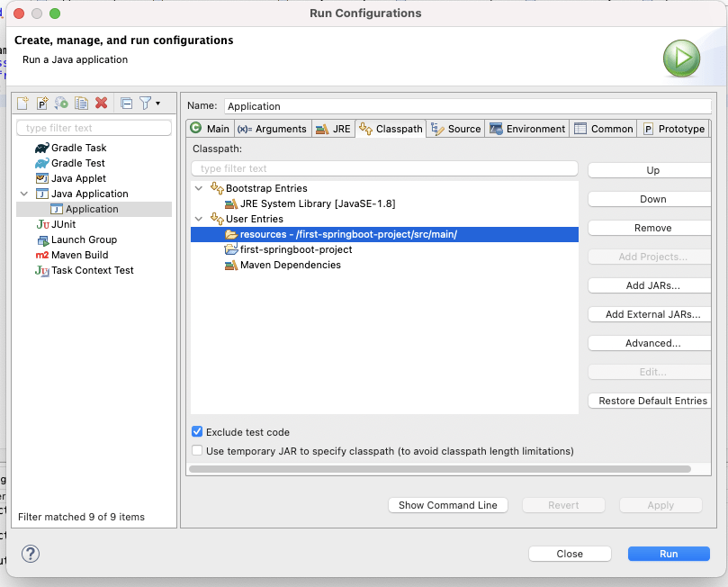The width and height of the screenshot is (728, 587).
Task: Create a new launch configuration
Action: [x=22, y=104]
